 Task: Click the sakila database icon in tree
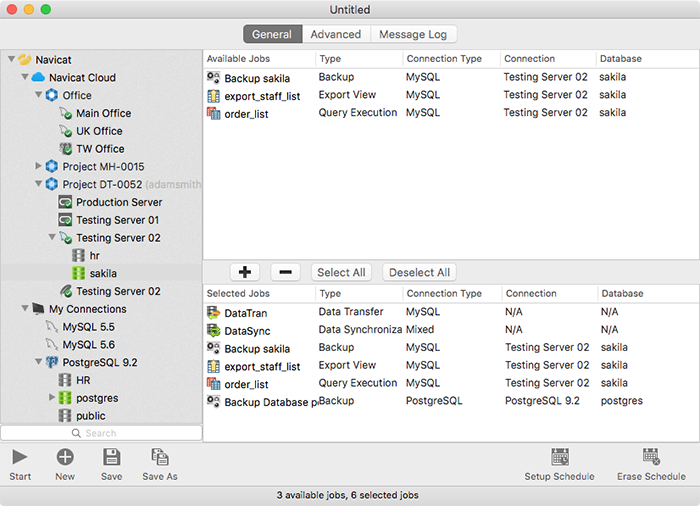click(x=79, y=273)
